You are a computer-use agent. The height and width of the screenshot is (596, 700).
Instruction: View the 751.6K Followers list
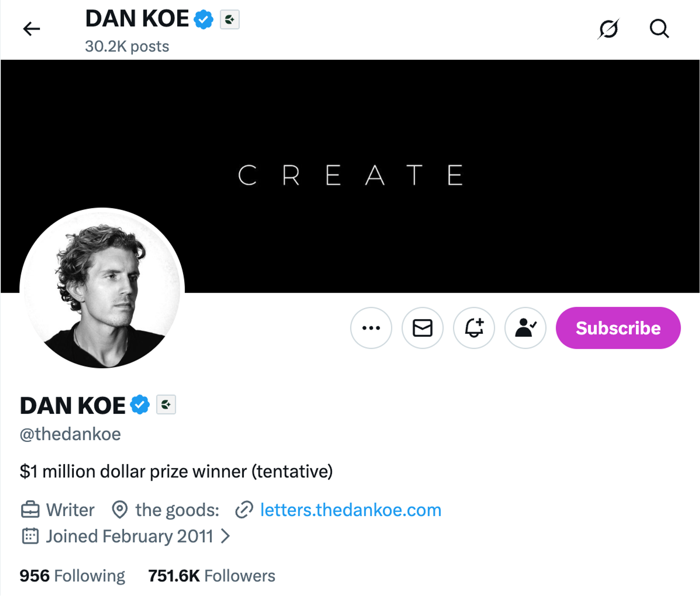(212, 576)
